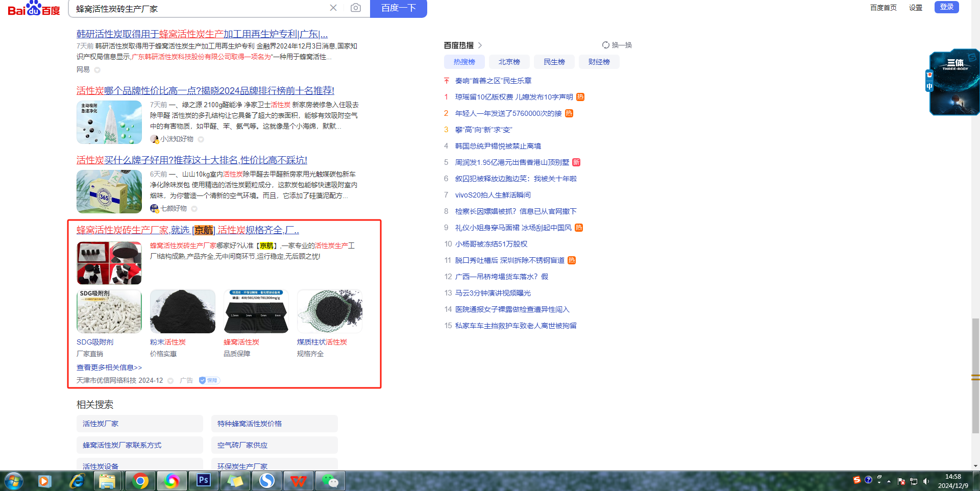Launch Windows Media Player from the taskbar

[44, 481]
